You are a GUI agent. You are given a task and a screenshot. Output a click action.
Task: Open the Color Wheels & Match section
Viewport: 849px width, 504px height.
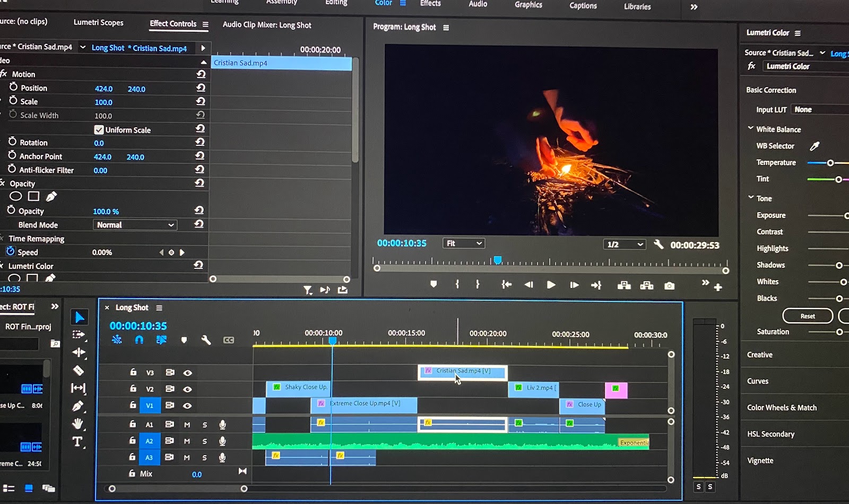click(782, 408)
